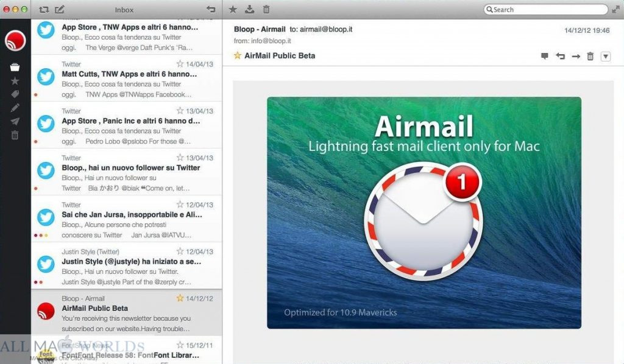
Task: Open the Inbox folder icon in the sidebar
Action: (15, 67)
